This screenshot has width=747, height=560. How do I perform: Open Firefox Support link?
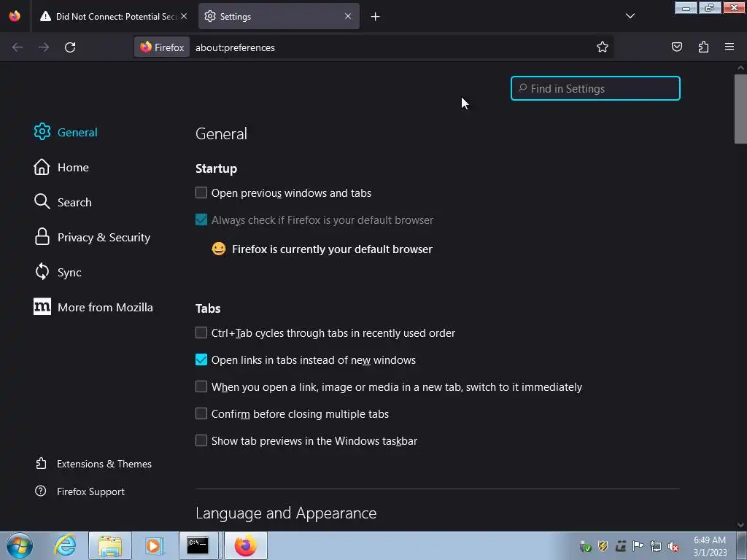pos(80,491)
